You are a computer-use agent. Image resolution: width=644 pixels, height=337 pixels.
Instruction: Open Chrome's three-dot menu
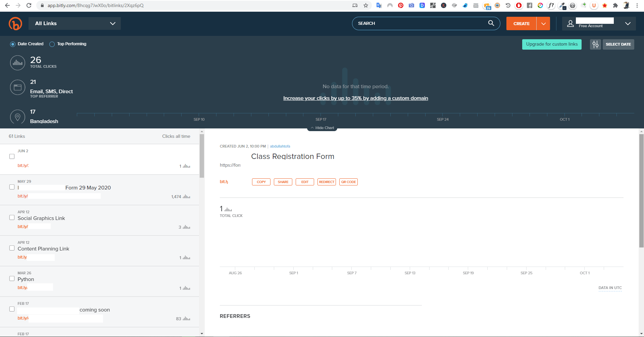(x=637, y=5)
